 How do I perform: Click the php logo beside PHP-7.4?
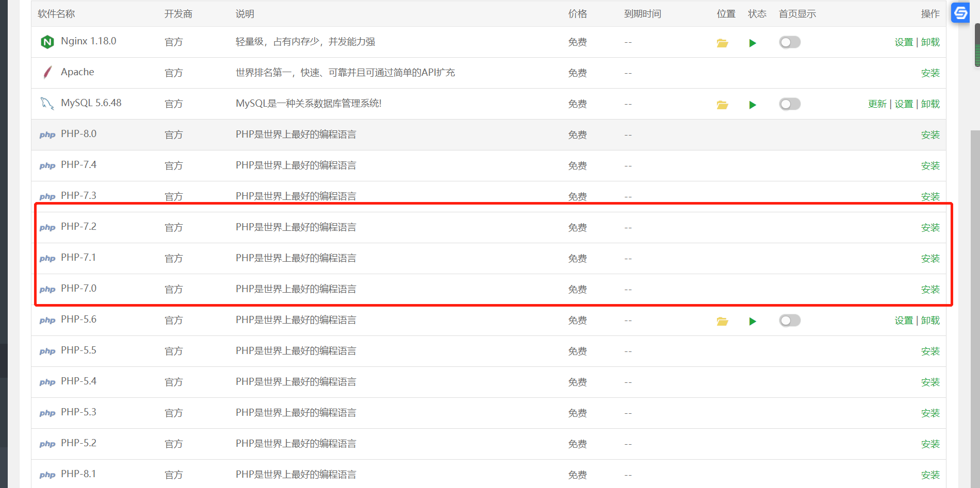pos(47,166)
